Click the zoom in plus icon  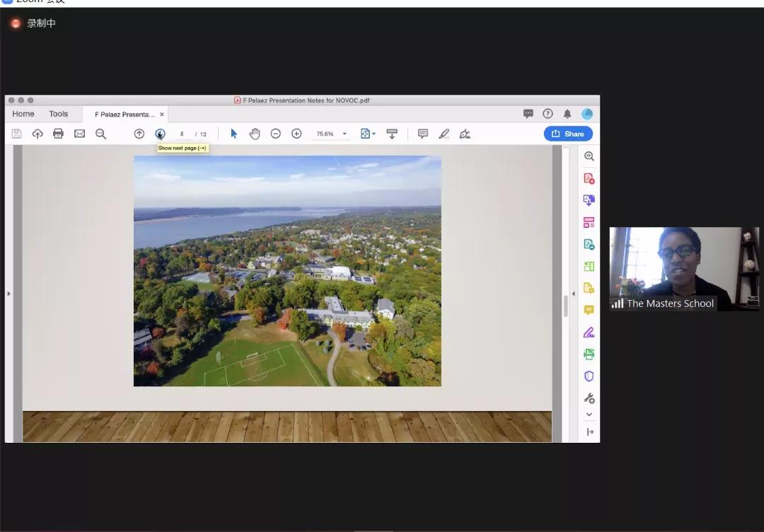(x=296, y=134)
